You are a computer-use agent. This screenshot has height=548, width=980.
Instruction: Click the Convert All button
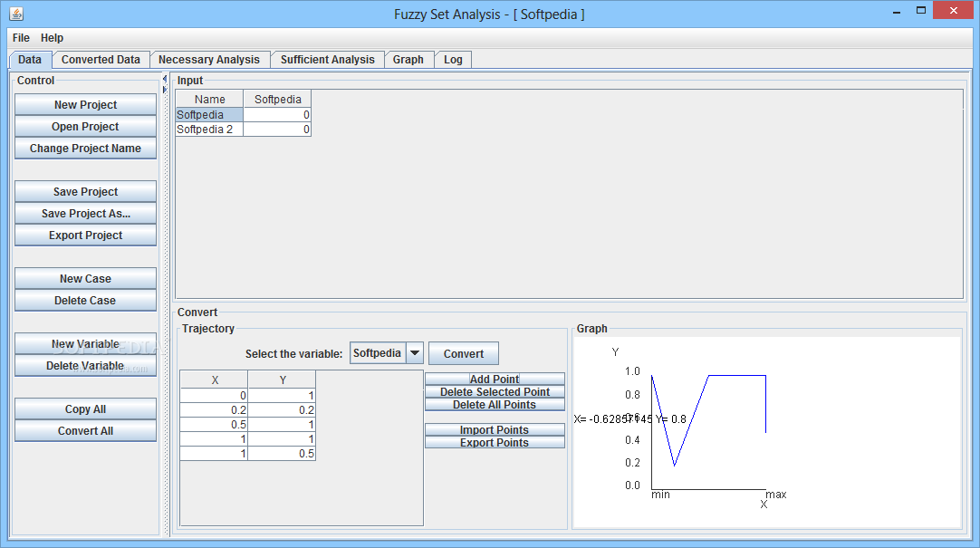(x=86, y=430)
